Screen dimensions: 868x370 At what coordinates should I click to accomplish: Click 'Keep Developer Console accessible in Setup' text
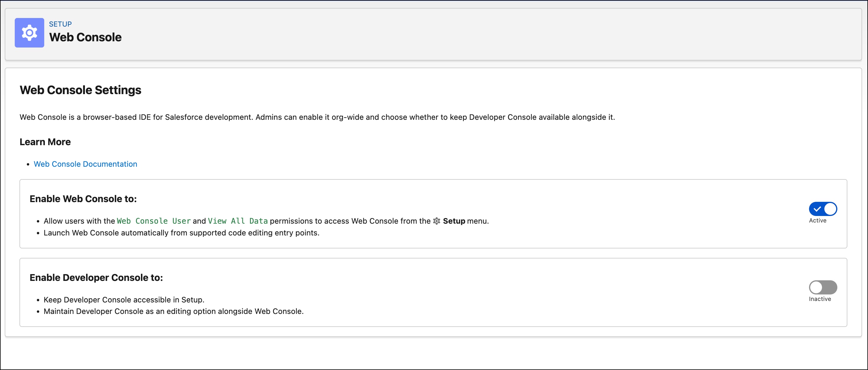124,300
